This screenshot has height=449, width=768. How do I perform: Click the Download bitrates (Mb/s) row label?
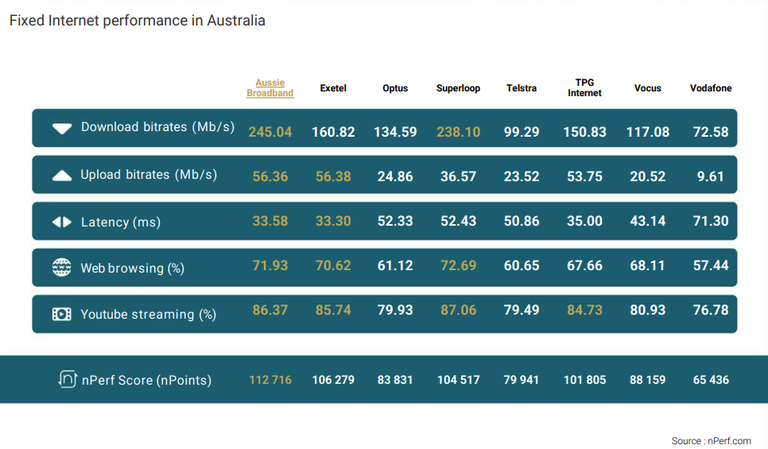[157, 127]
